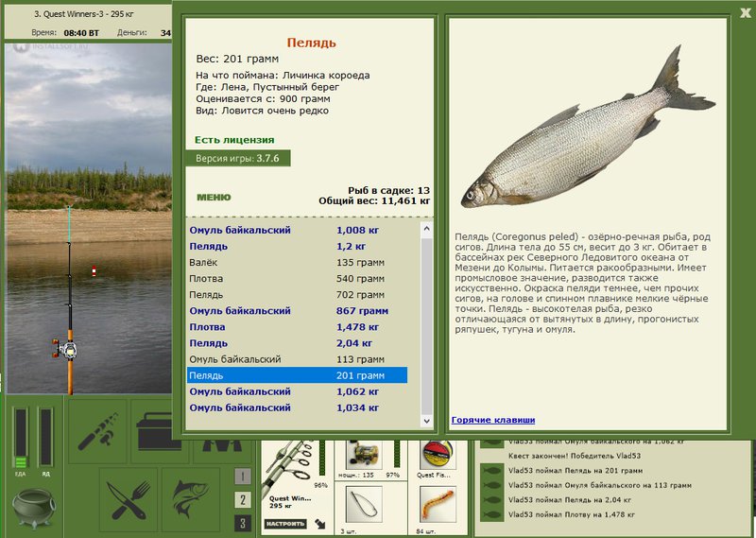Click the НАСТРОИТЬ button

[x=285, y=524]
